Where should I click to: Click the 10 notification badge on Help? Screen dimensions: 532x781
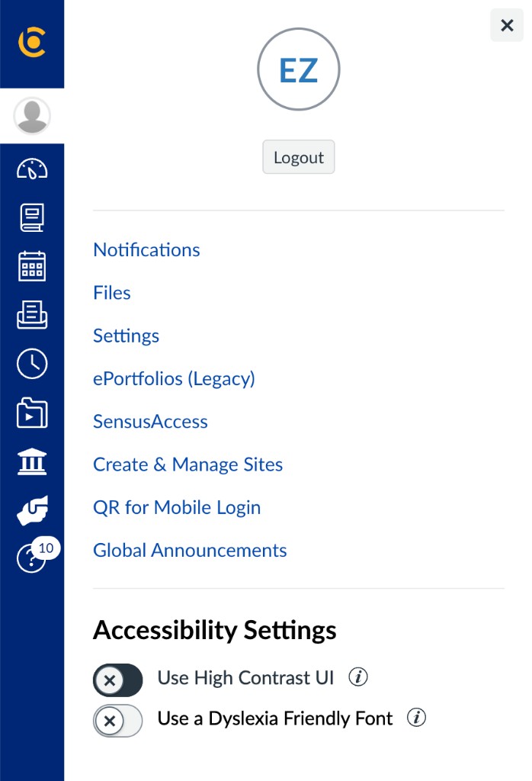pos(46,548)
